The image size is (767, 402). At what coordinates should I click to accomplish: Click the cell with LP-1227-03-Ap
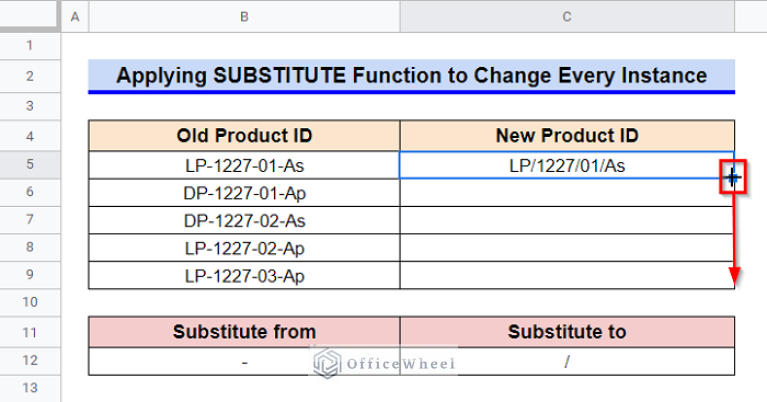pyautogui.click(x=244, y=275)
